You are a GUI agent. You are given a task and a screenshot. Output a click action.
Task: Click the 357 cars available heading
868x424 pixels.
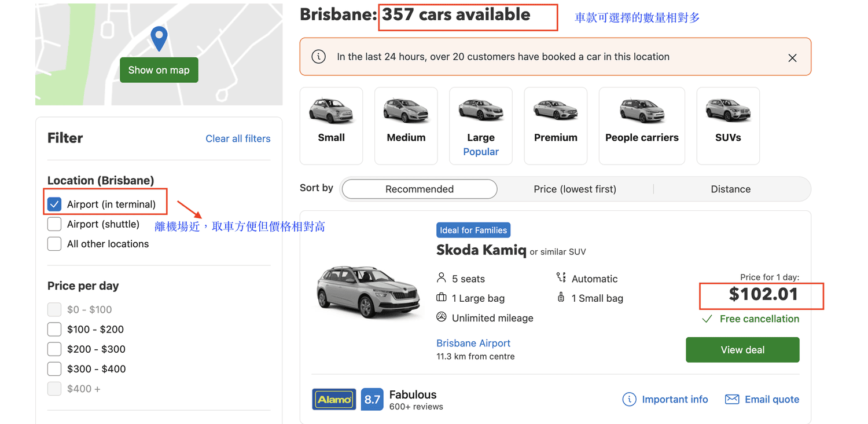pos(456,15)
